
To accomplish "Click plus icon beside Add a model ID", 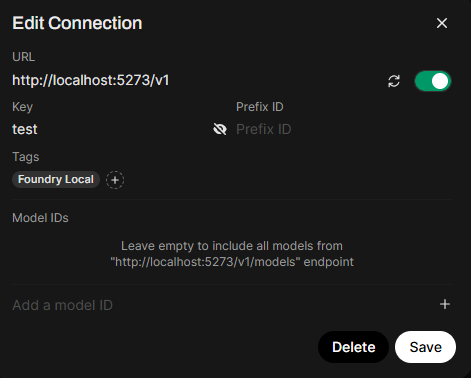I will [445, 304].
